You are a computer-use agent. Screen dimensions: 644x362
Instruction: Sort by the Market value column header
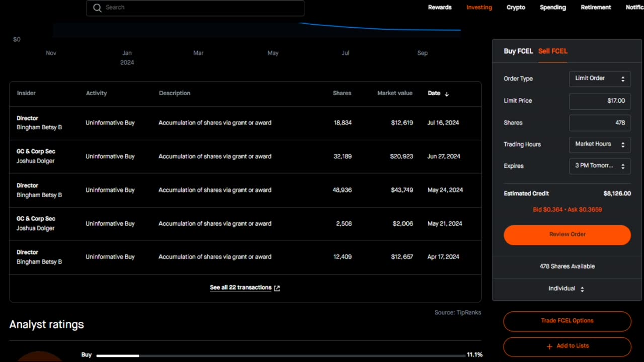(394, 93)
